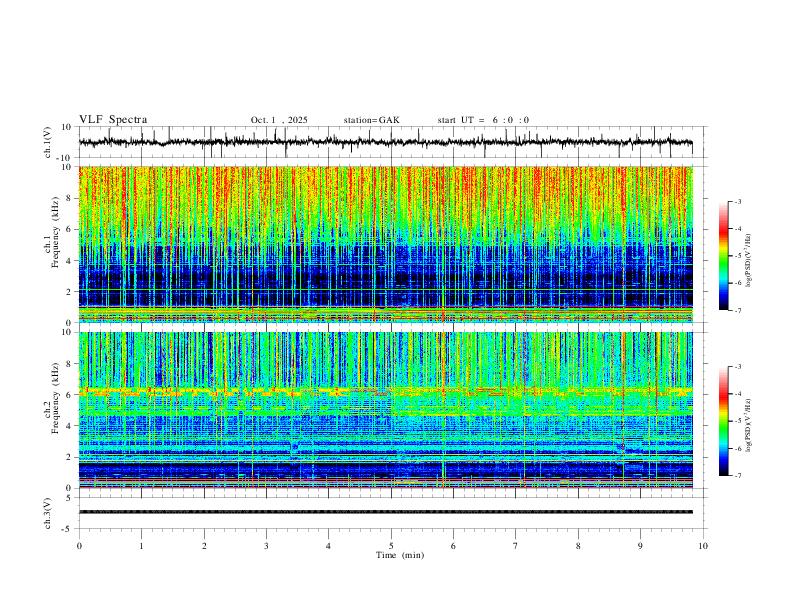The image size is (792, 612).
Task: Click the "-3" label on the ch.1 color scale
Action: [x=737, y=201]
